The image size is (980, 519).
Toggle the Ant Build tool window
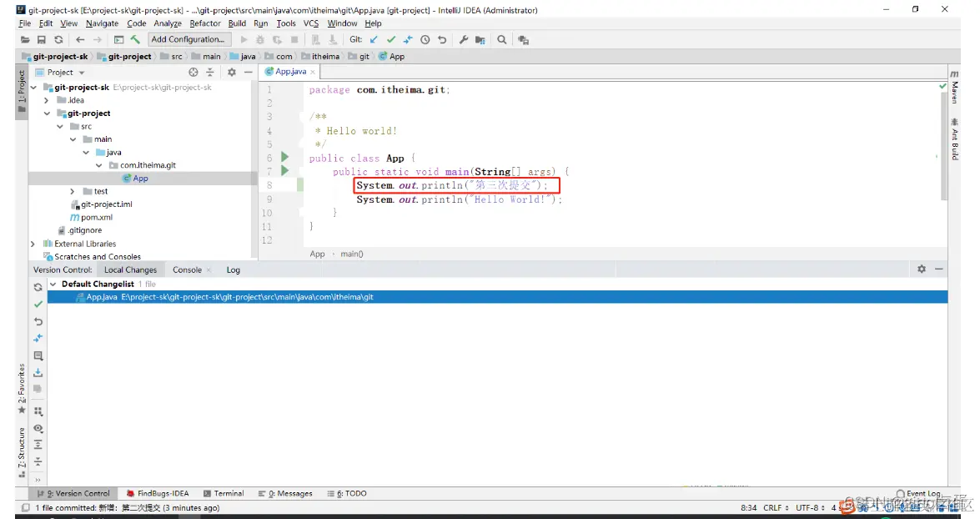(954, 139)
